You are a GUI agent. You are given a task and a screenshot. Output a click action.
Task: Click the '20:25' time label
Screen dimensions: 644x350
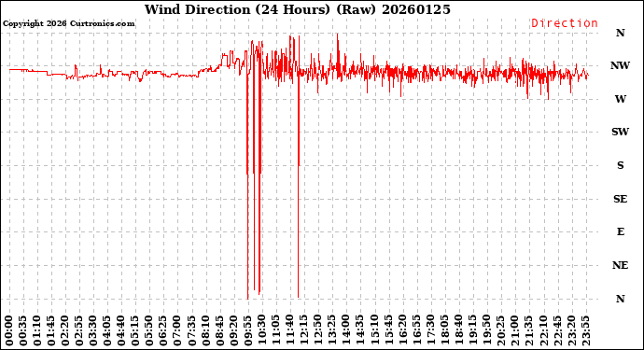[x=500, y=330]
